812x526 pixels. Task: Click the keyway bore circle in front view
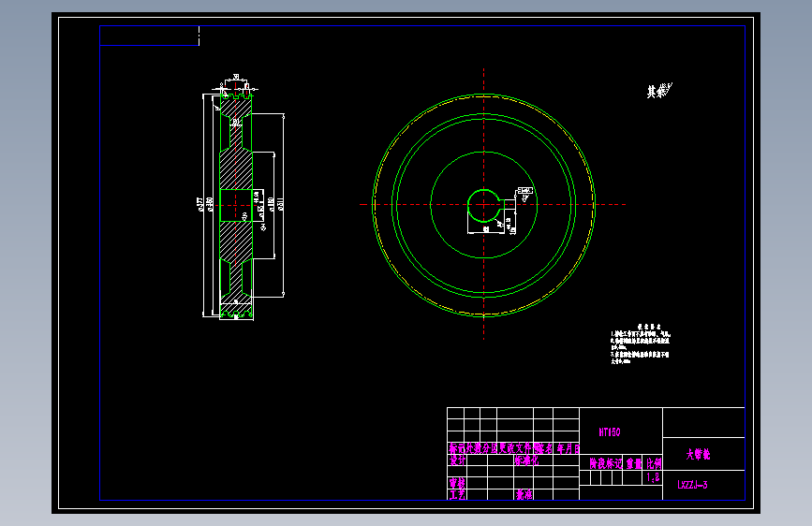click(x=485, y=206)
